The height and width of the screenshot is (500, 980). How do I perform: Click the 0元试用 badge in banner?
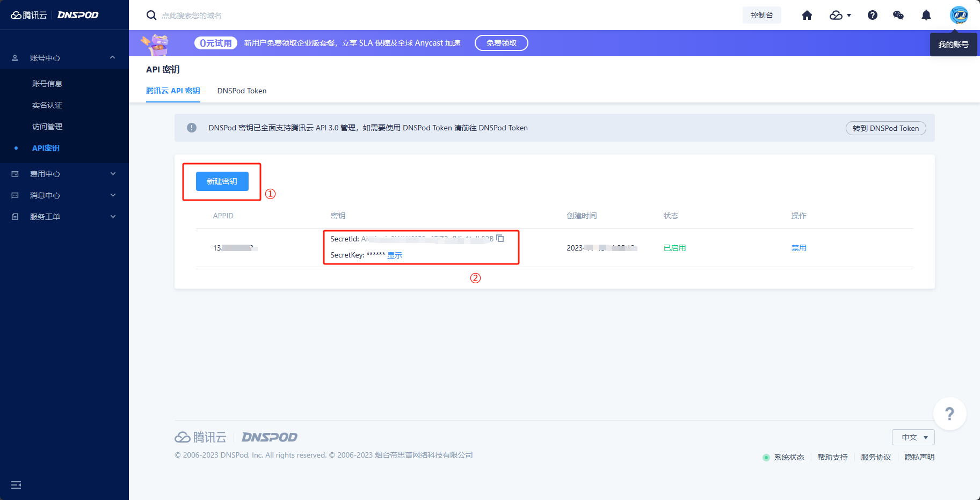(x=216, y=43)
